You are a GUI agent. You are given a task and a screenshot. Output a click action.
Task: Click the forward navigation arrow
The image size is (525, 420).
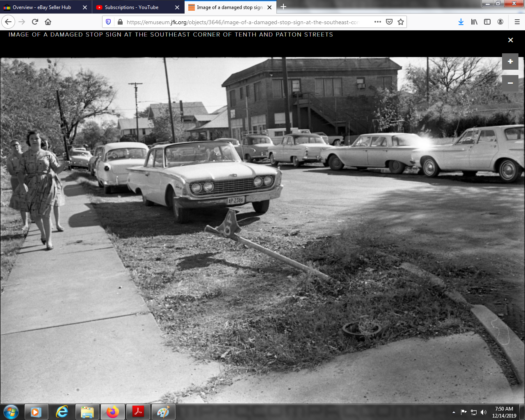click(x=22, y=22)
